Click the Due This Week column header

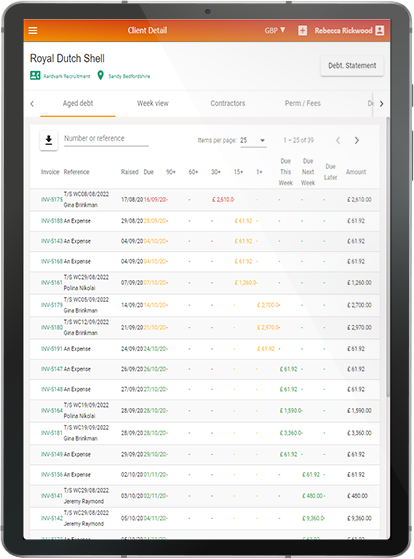286,172
